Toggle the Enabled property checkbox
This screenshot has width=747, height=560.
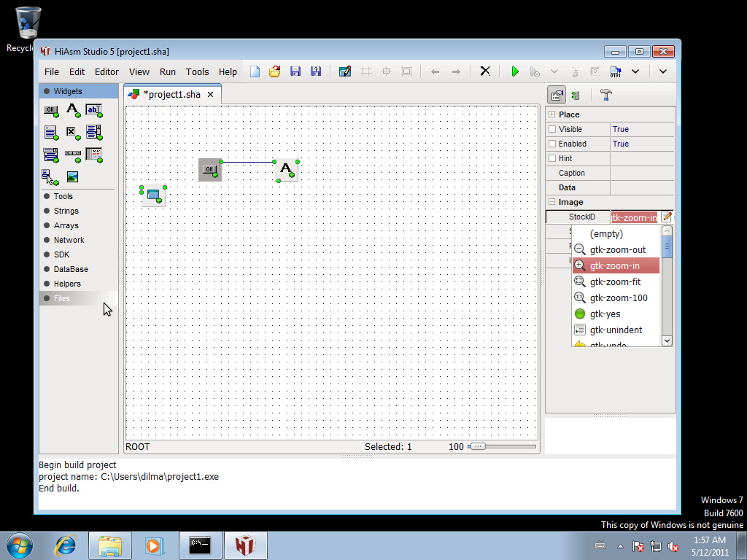[x=552, y=144]
